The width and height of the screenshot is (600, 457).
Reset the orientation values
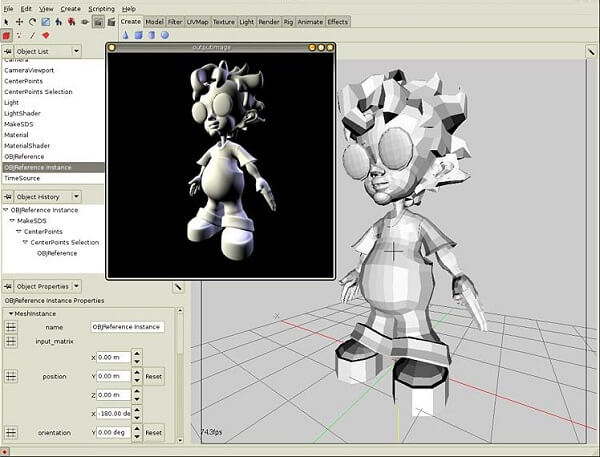(x=153, y=433)
